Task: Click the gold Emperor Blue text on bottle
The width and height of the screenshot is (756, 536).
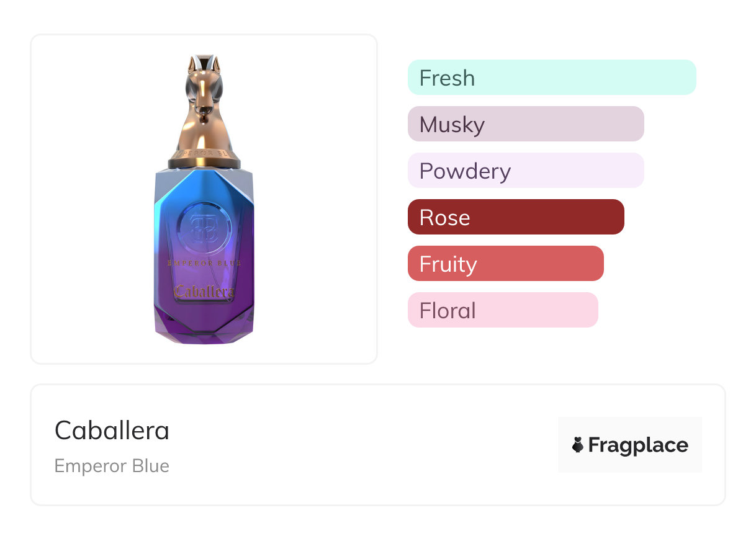Action: [x=204, y=262]
